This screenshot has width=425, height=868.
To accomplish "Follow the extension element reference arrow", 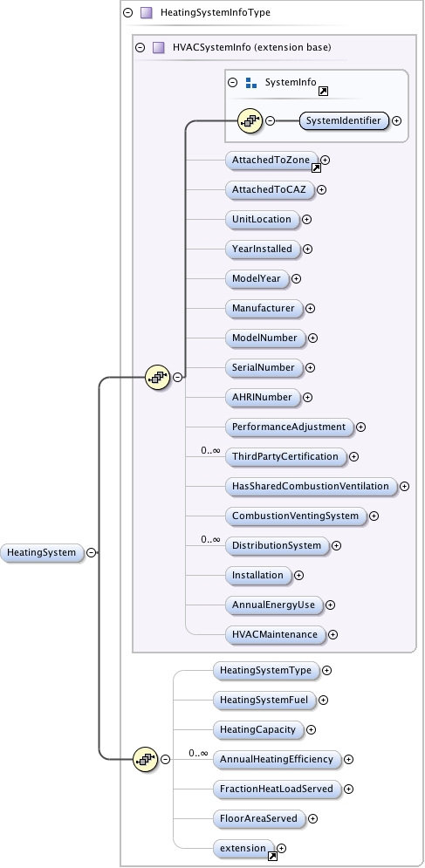I will pyautogui.click(x=272, y=857).
